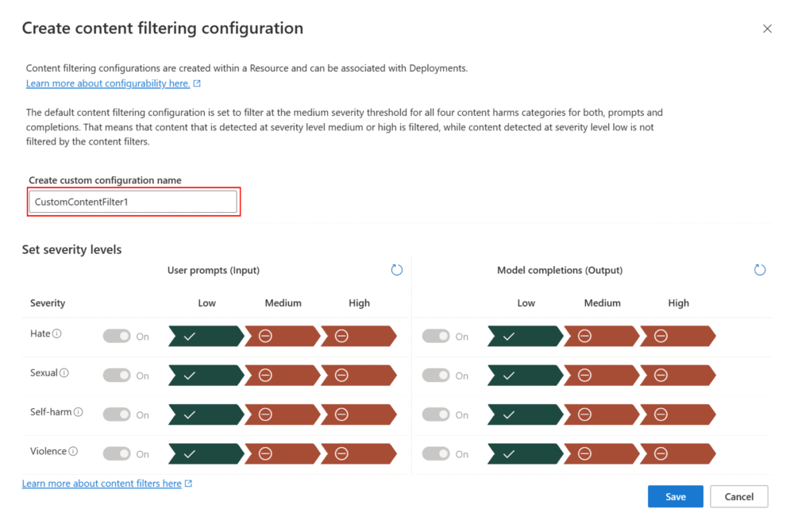Image resolution: width=794 pixels, height=532 pixels.
Task: Click Model completions (Output) column header
Action: point(560,270)
